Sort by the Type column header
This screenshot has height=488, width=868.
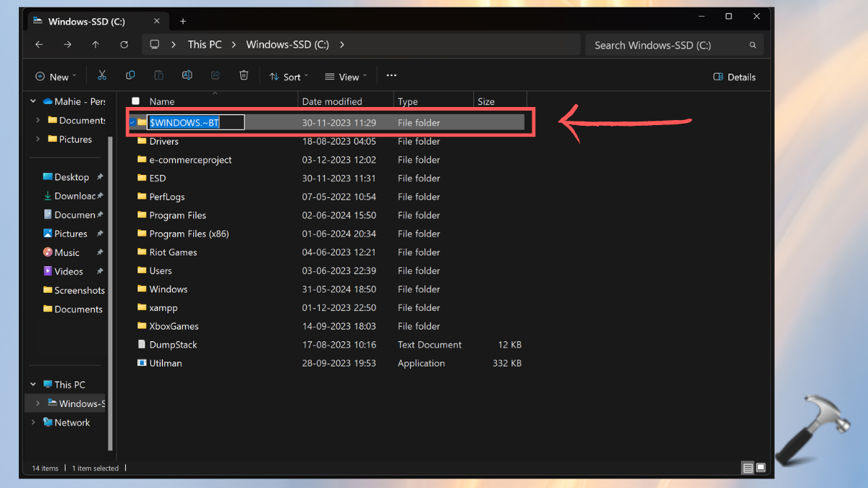click(408, 101)
